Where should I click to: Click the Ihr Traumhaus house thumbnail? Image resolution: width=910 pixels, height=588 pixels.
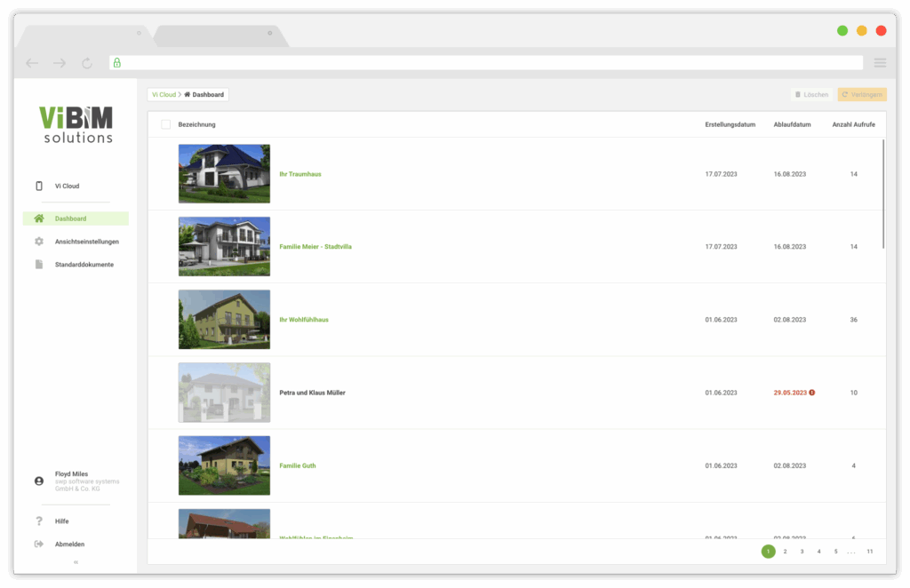[x=224, y=174]
